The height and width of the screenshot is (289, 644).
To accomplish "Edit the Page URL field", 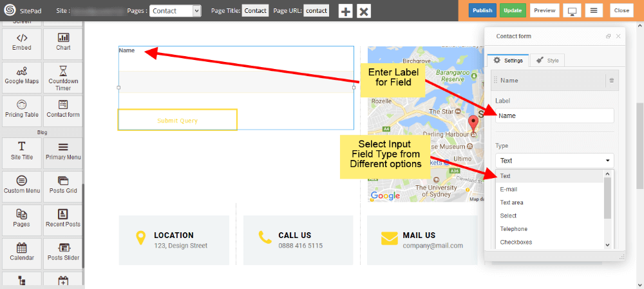I will click(317, 11).
